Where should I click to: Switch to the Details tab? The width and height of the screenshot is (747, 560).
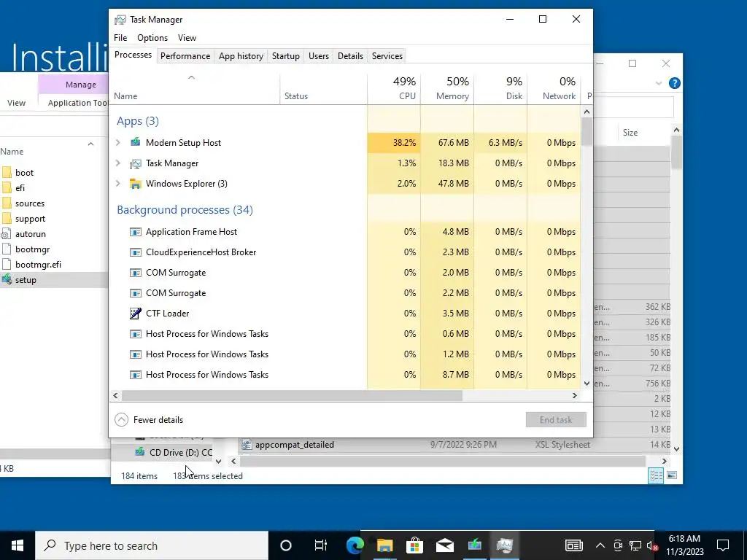351,56
